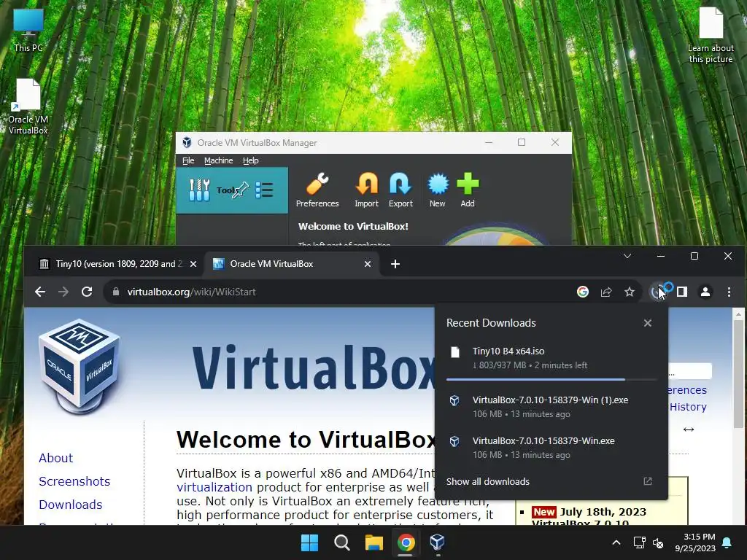Click the Import appliance icon
The image size is (747, 560).
(366, 190)
